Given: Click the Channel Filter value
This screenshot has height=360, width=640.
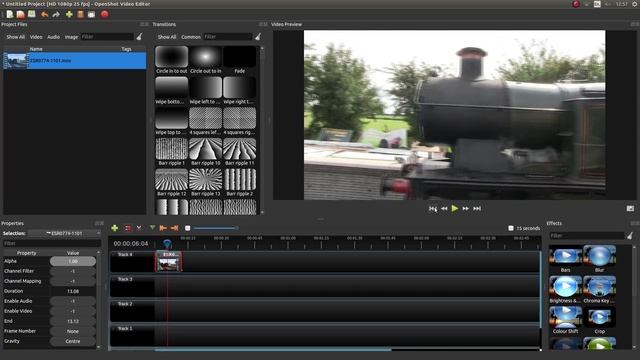Looking at the screenshot, I should tap(73, 271).
